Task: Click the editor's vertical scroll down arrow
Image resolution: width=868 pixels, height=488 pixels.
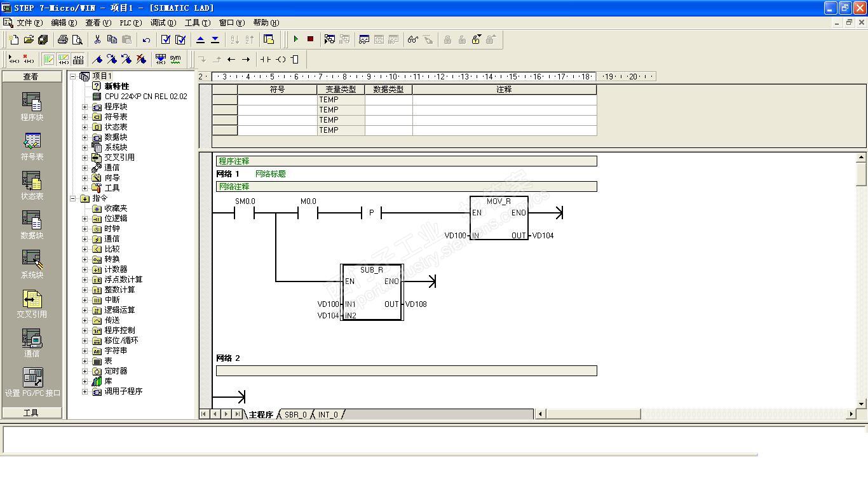Action: (862, 403)
